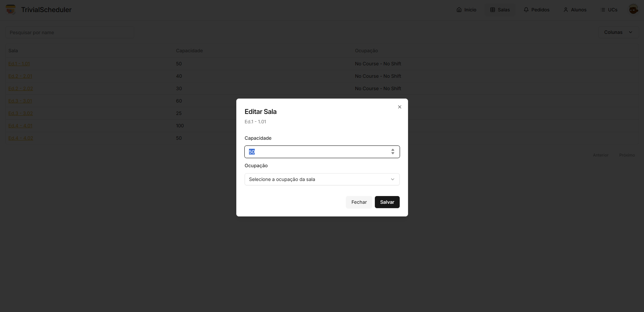
Task: Click the TrivialScheduler logo icon
Action: (x=11, y=9)
